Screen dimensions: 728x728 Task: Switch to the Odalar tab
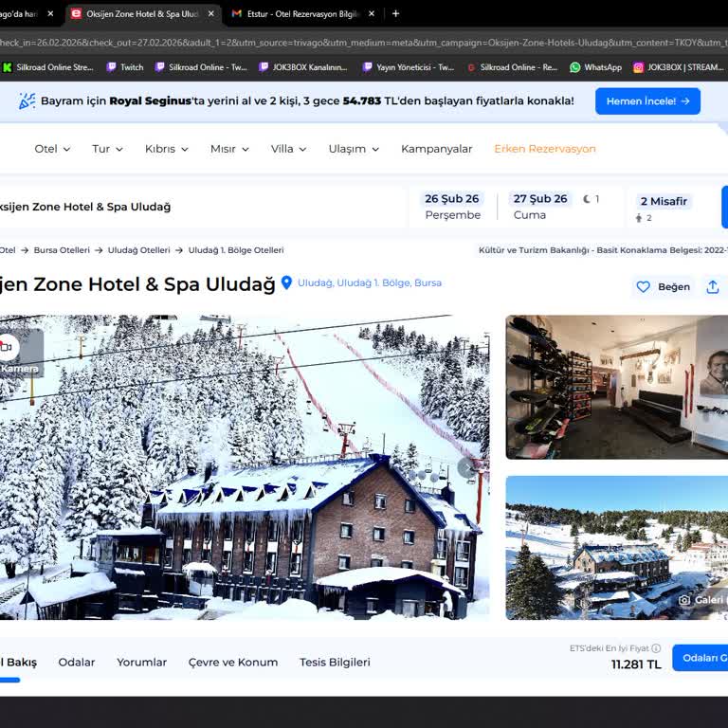pyautogui.click(x=77, y=663)
